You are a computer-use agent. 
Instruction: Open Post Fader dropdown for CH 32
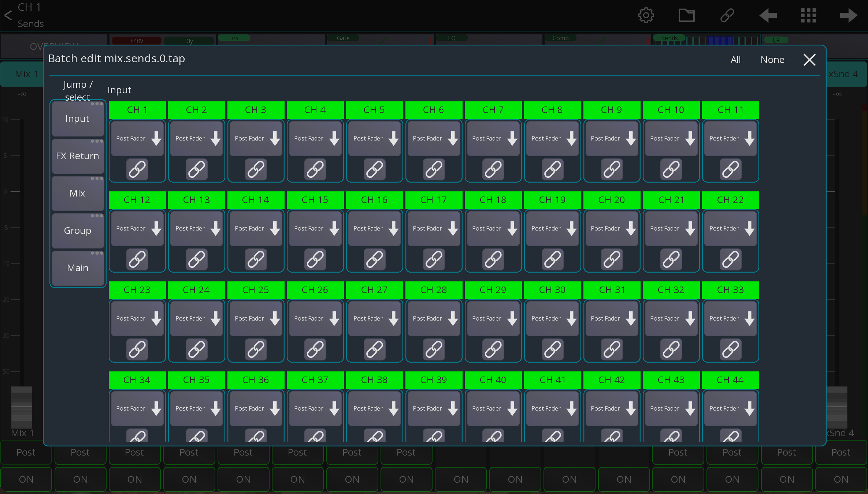[671, 319]
